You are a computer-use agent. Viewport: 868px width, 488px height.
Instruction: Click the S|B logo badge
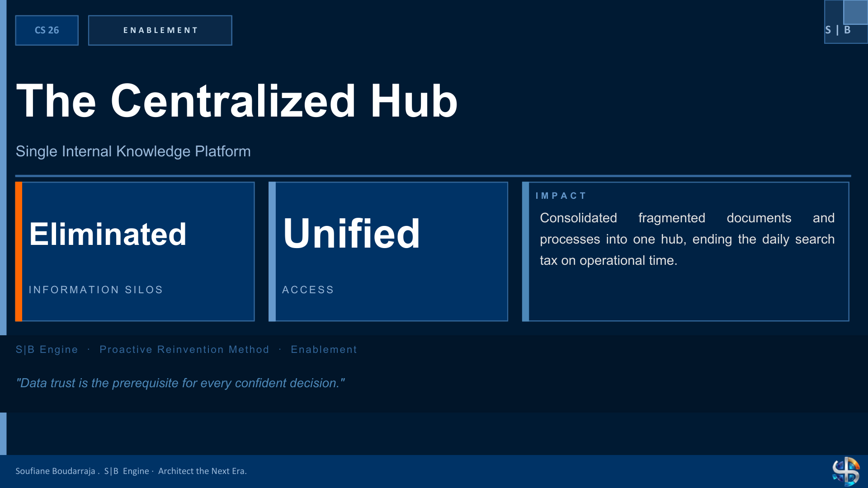(845, 22)
